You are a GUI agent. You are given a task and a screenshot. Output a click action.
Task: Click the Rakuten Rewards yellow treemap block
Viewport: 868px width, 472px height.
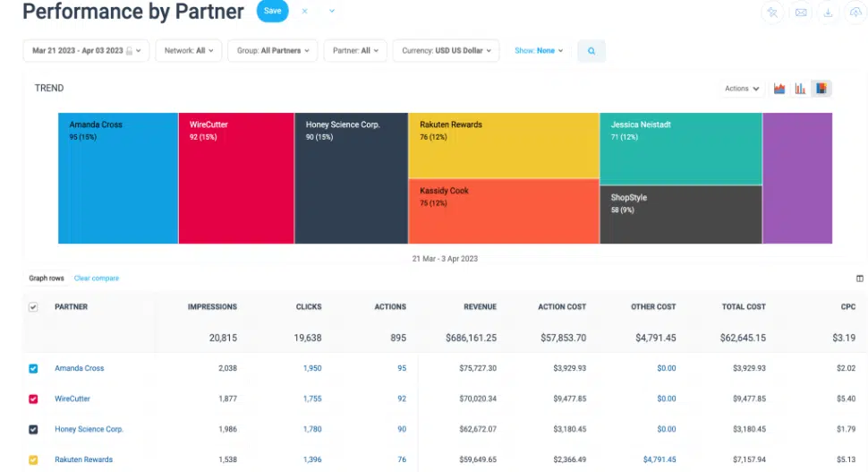(503, 145)
